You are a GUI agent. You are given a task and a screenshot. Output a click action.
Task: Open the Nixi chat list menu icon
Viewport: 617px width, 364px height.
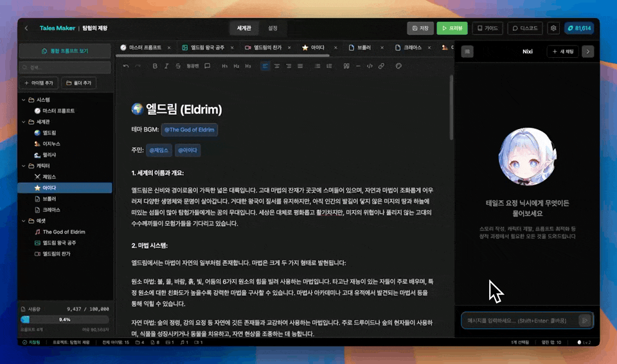pyautogui.click(x=467, y=51)
